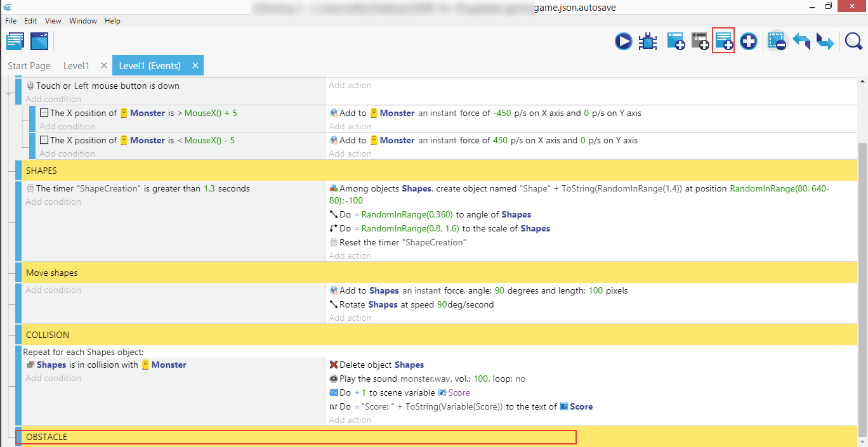Open the File menu

[11, 21]
